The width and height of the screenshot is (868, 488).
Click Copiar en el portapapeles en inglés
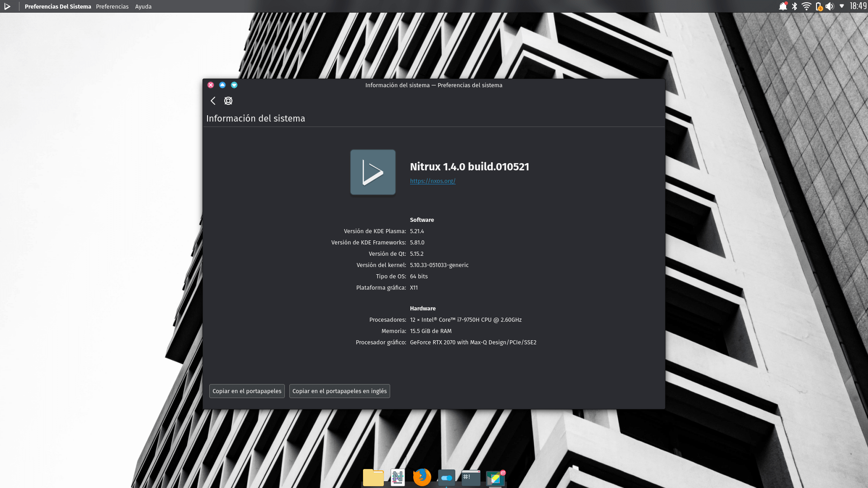[340, 391]
